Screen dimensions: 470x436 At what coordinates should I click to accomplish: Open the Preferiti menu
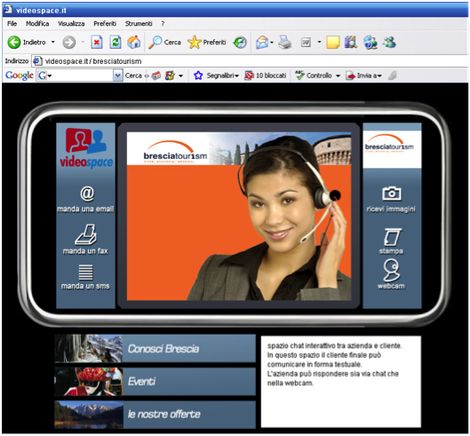(105, 24)
